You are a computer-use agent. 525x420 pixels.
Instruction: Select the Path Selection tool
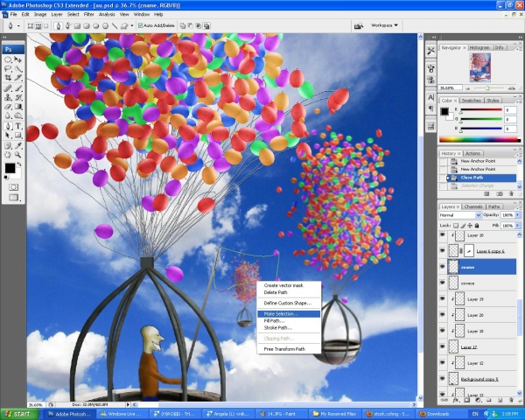click(8, 136)
